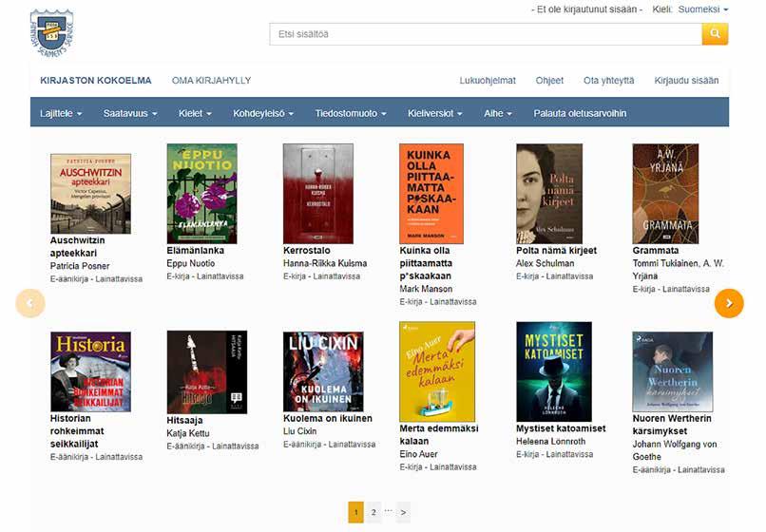Click the Grammata title link

click(x=656, y=251)
